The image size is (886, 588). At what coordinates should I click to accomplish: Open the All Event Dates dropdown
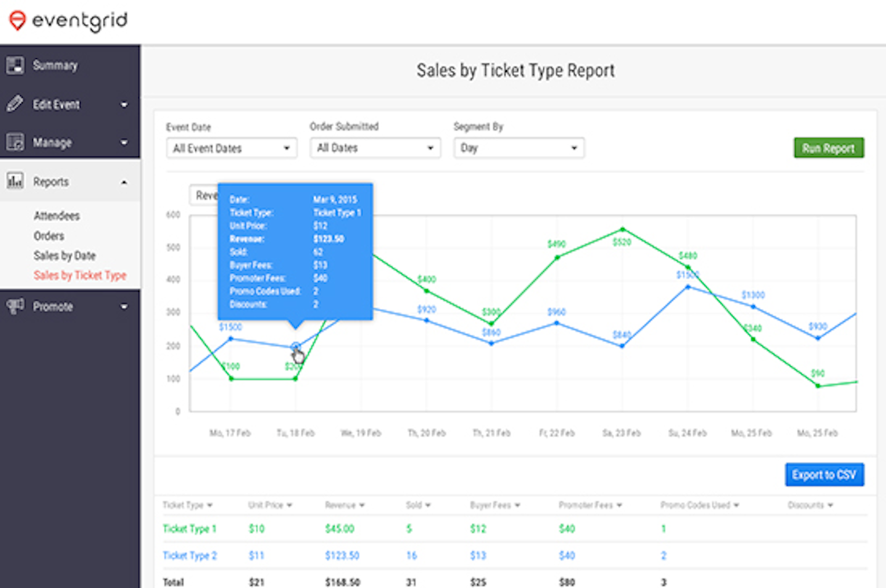[231, 148]
